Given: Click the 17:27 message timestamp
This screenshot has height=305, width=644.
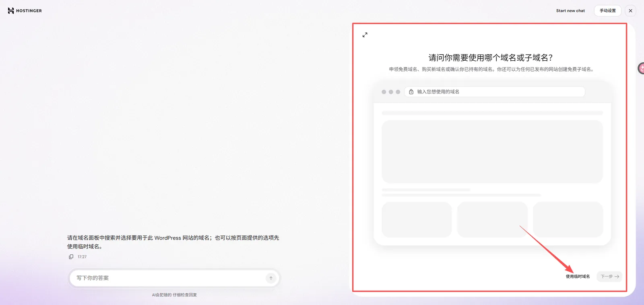Looking at the screenshot, I should [82, 257].
